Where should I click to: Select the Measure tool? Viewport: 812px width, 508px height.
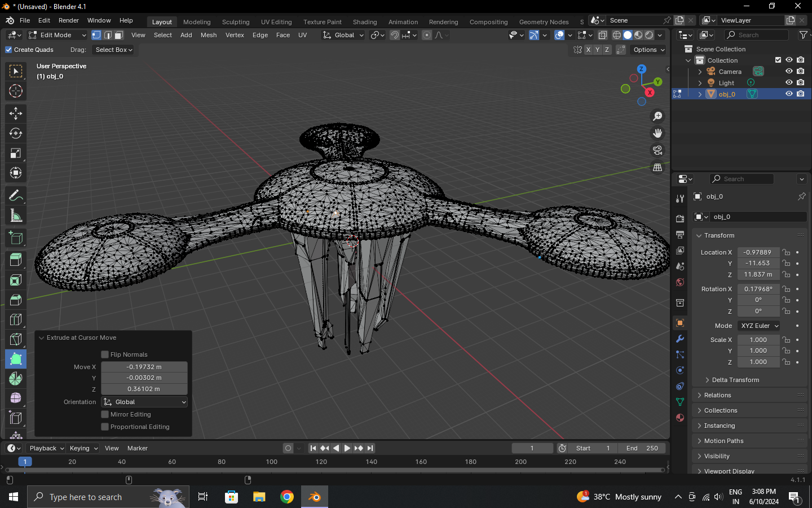(x=16, y=216)
